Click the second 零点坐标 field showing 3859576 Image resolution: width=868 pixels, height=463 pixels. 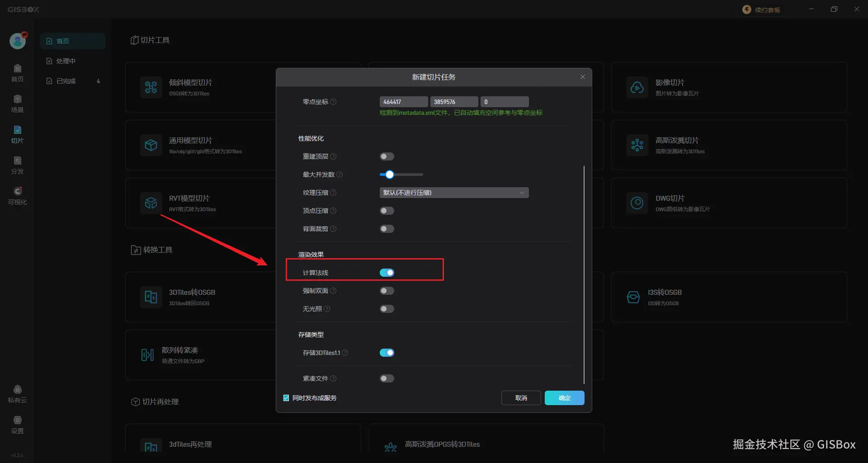click(x=454, y=102)
